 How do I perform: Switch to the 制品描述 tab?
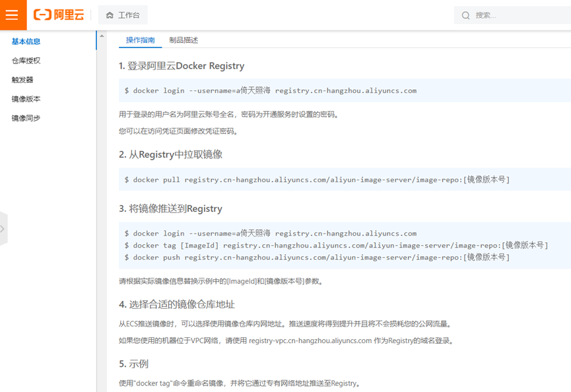(x=184, y=40)
